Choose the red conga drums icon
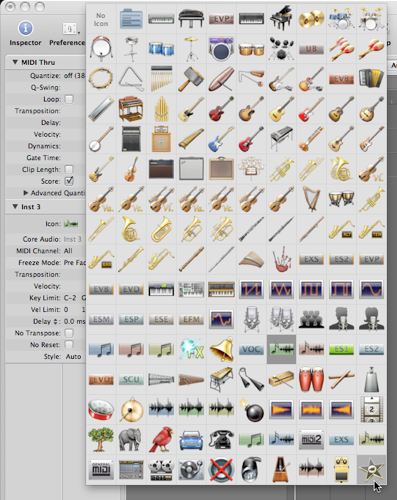The height and width of the screenshot is (500, 397). [311, 379]
